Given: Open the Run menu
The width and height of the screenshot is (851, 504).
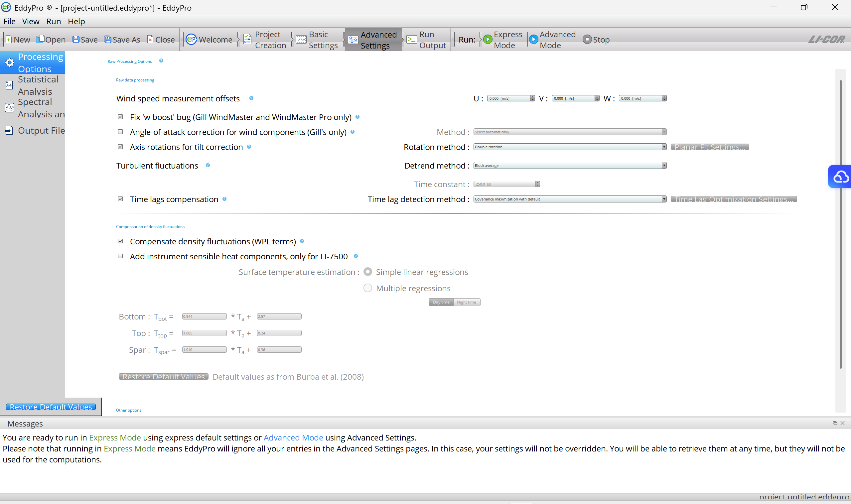Looking at the screenshot, I should [x=53, y=21].
